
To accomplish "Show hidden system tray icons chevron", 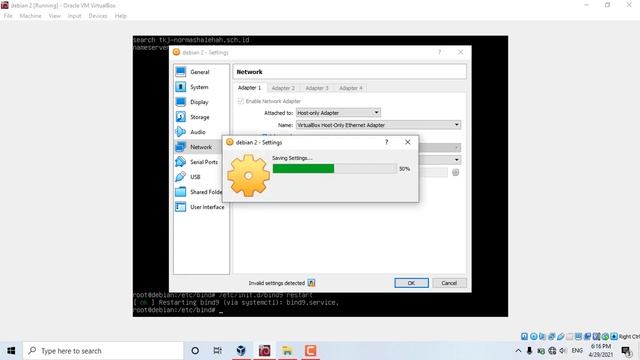I will click(518, 351).
